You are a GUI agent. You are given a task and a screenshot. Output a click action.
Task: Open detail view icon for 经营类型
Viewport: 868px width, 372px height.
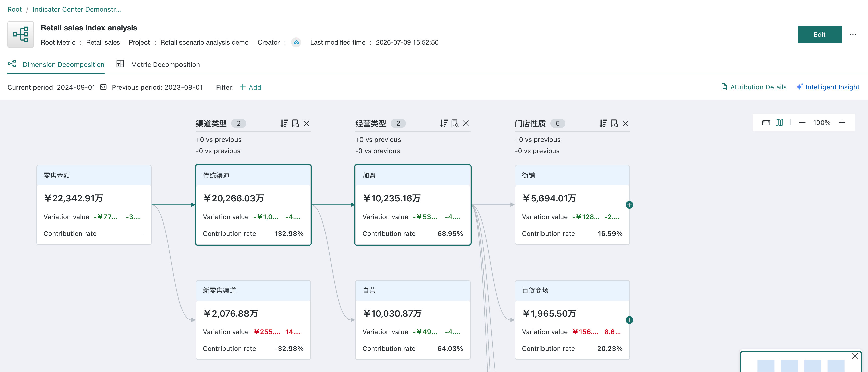(x=455, y=123)
